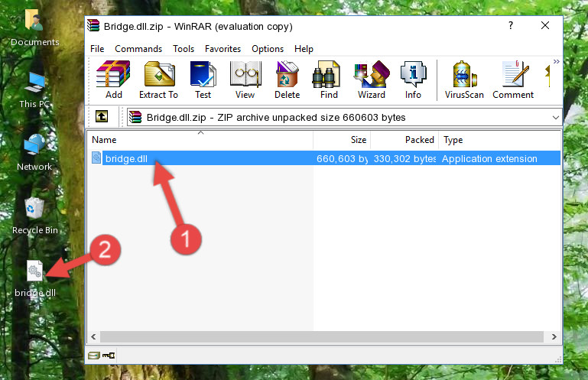
Task: Select the Recycle Bin desktop icon
Action: pyautogui.click(x=34, y=214)
